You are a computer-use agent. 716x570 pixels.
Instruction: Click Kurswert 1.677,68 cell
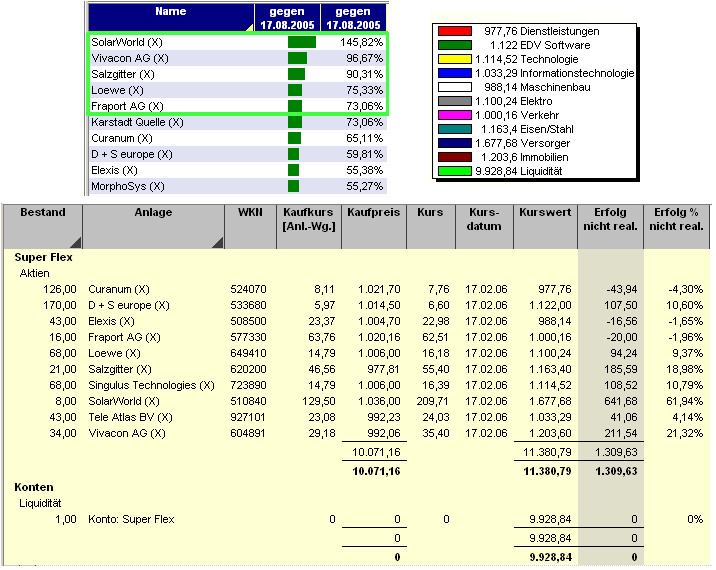point(550,401)
